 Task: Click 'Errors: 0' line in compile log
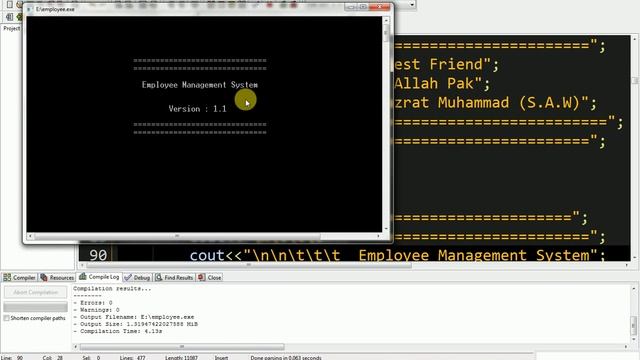(93, 303)
